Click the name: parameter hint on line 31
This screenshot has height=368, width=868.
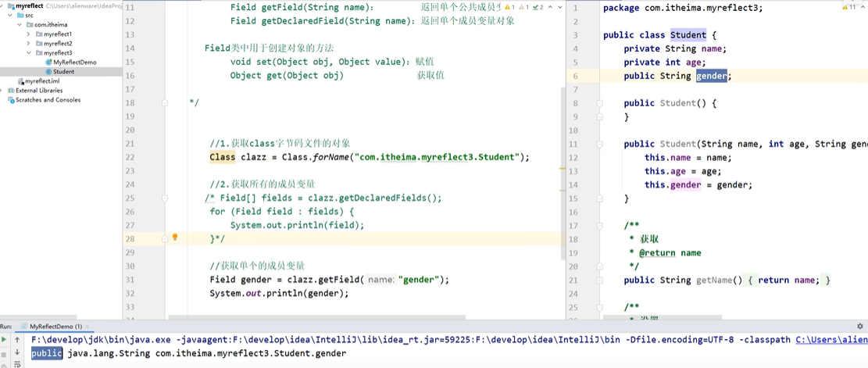coord(381,280)
